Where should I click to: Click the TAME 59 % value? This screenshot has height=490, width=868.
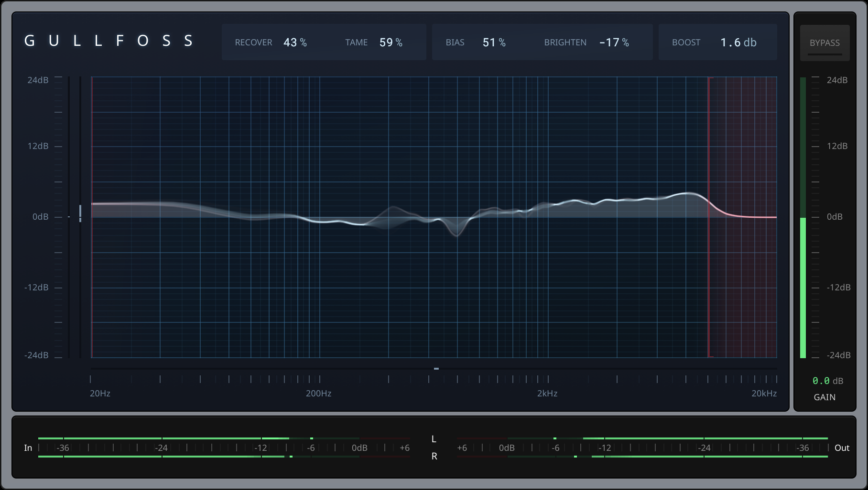[391, 43]
